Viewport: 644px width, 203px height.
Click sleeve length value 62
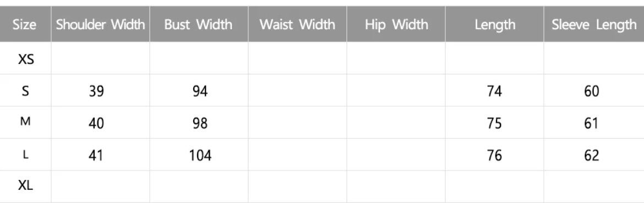(x=592, y=156)
